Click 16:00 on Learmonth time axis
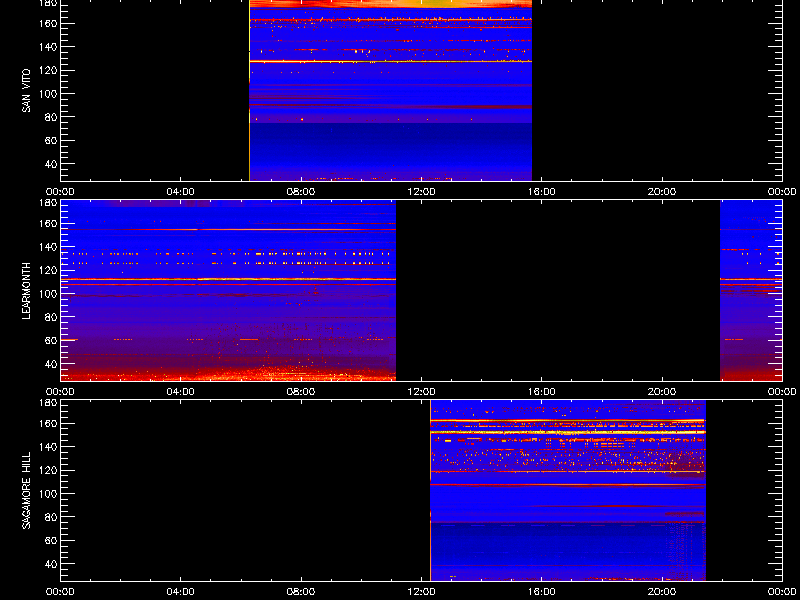This screenshot has width=800, height=600. [541, 392]
